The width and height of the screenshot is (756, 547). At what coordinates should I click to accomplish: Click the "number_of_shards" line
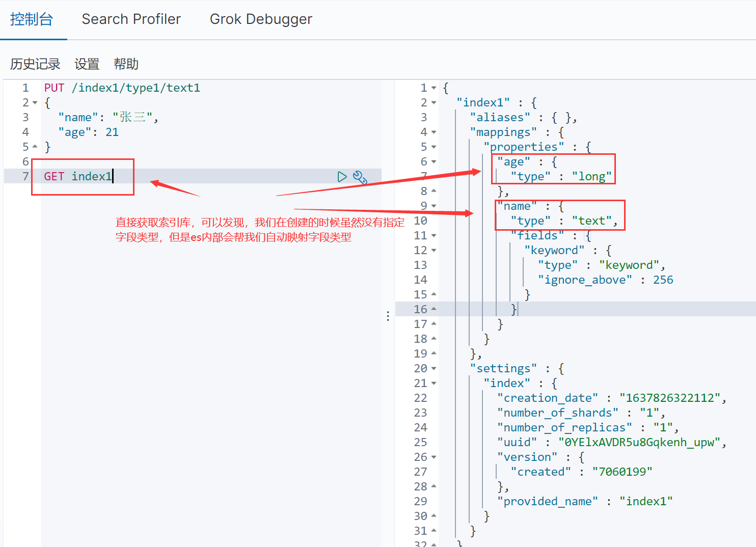pyautogui.click(x=581, y=413)
